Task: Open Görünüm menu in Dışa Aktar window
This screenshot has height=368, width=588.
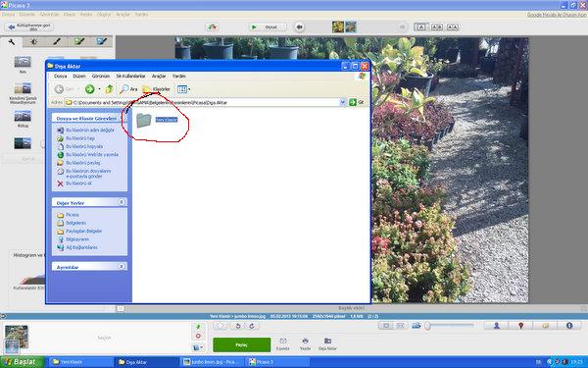Action: click(101, 76)
